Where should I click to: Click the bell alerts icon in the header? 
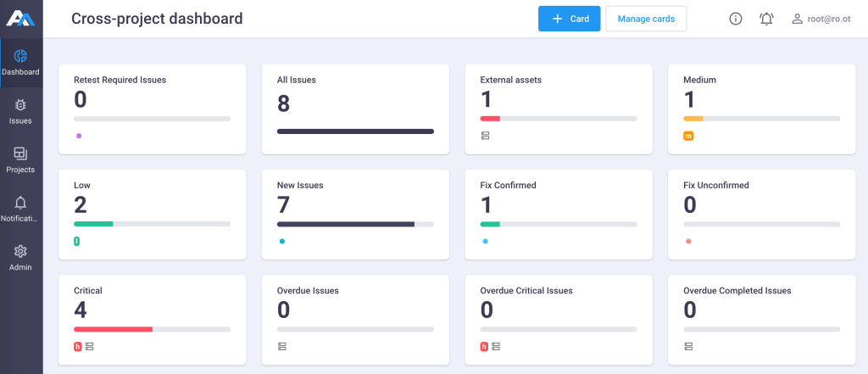[x=766, y=19]
